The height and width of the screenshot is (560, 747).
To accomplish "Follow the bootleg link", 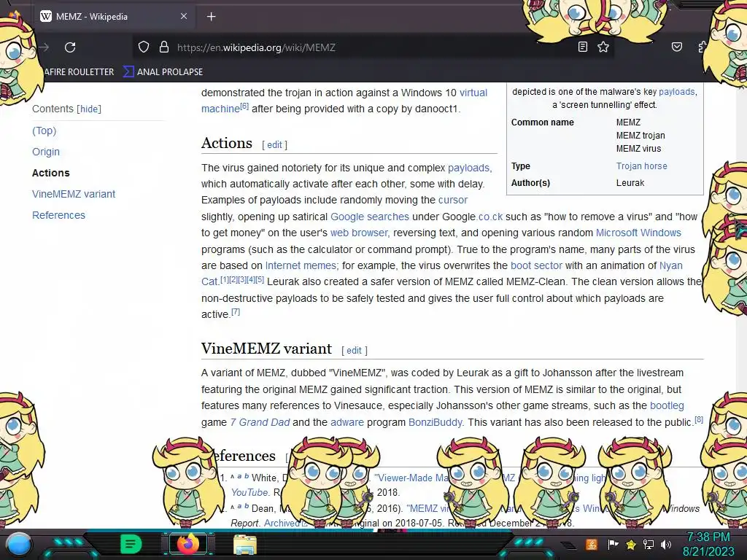I will (x=667, y=405).
